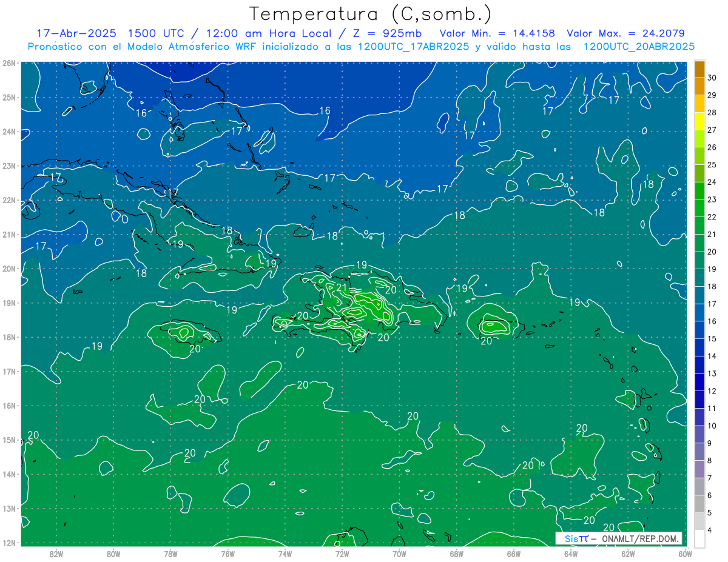
Task: Click the 68W longitude axis label
Action: (456, 554)
